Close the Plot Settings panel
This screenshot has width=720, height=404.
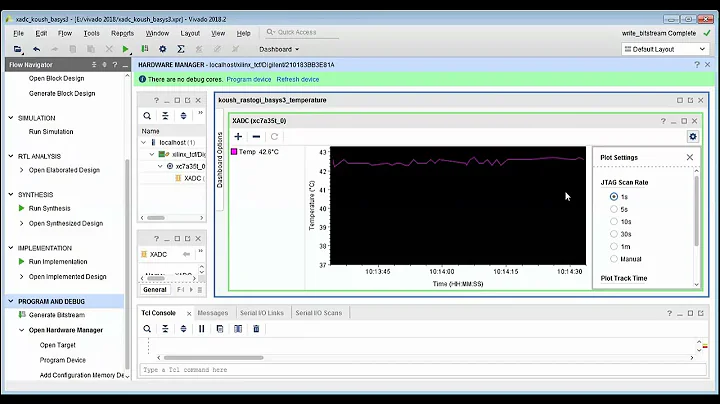click(x=690, y=157)
